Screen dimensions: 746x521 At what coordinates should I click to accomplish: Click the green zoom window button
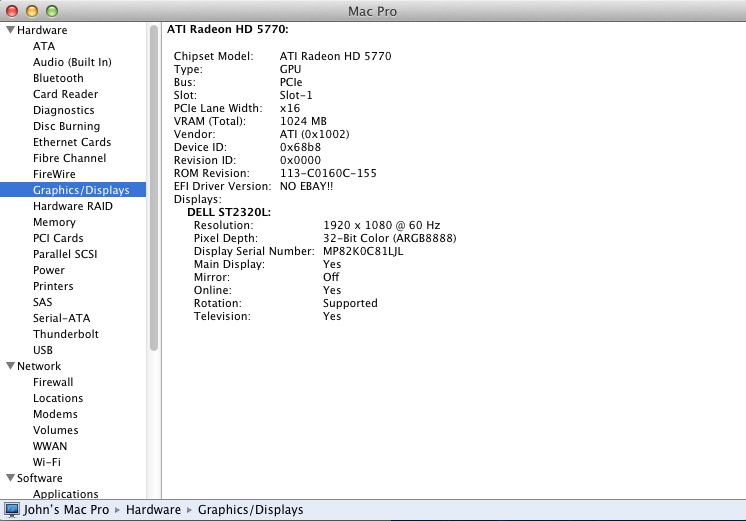coord(52,11)
